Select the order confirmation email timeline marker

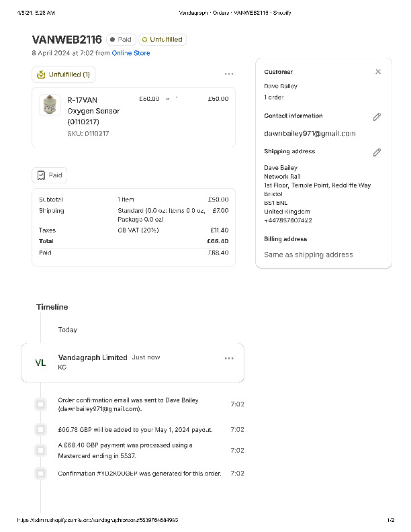click(x=41, y=404)
